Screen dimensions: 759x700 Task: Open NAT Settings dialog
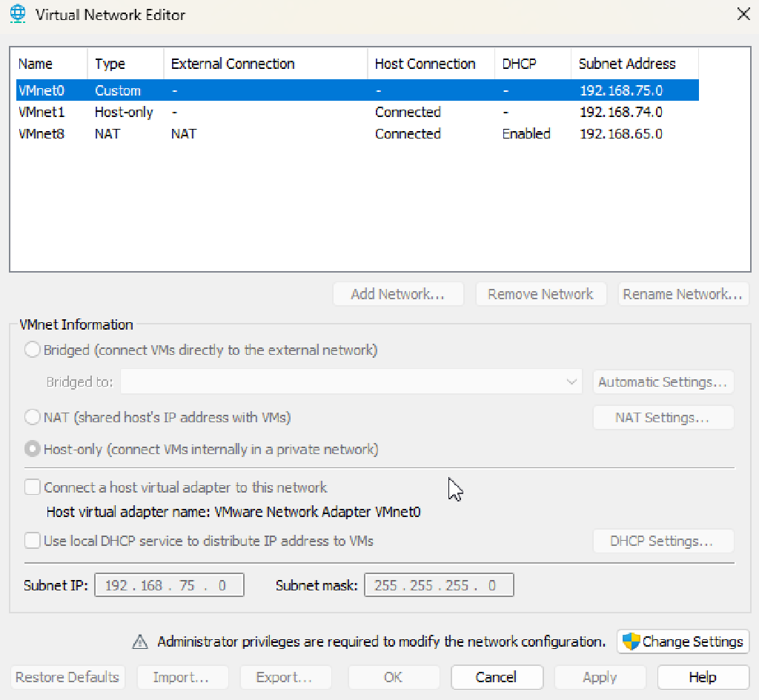tap(663, 417)
